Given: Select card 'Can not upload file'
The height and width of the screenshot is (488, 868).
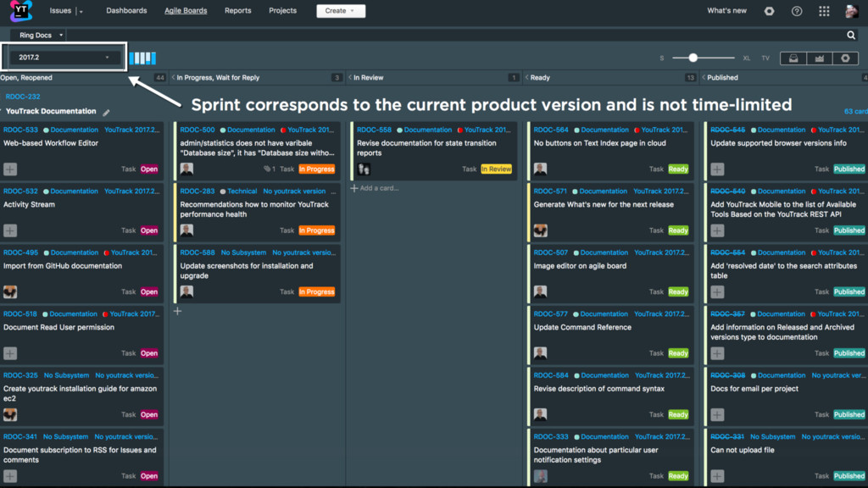Looking at the screenshot, I should [787, 458].
